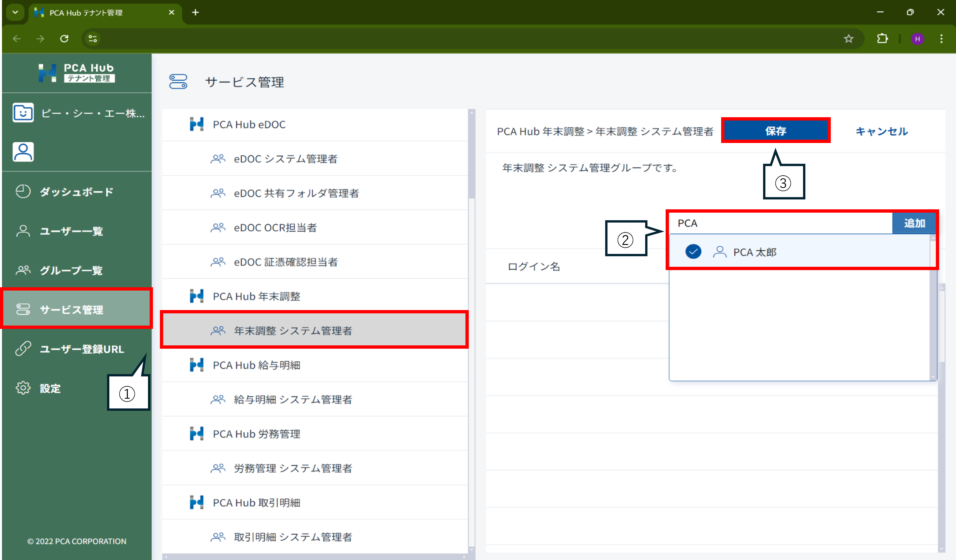Open 設定 menu item
Viewport: 956px width, 560px height.
pos(77,388)
